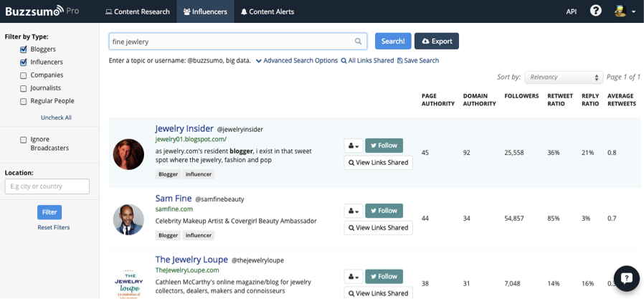Image resolution: width=644 pixels, height=299 pixels.
Task: Open add-to-list dropdown for Jewelry Insider
Action: click(x=354, y=146)
